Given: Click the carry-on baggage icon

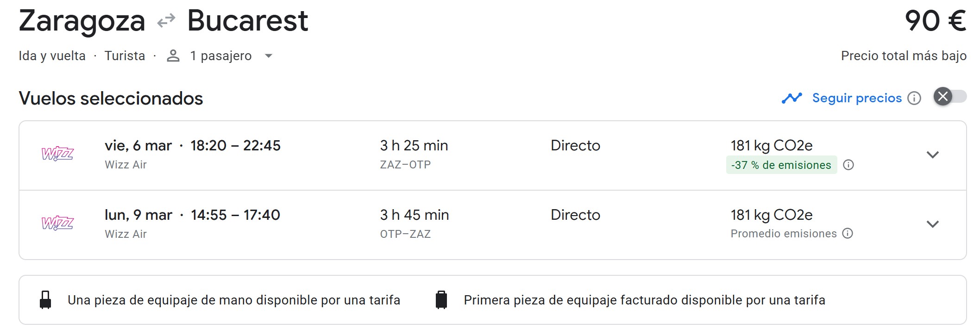Looking at the screenshot, I should point(45,300).
